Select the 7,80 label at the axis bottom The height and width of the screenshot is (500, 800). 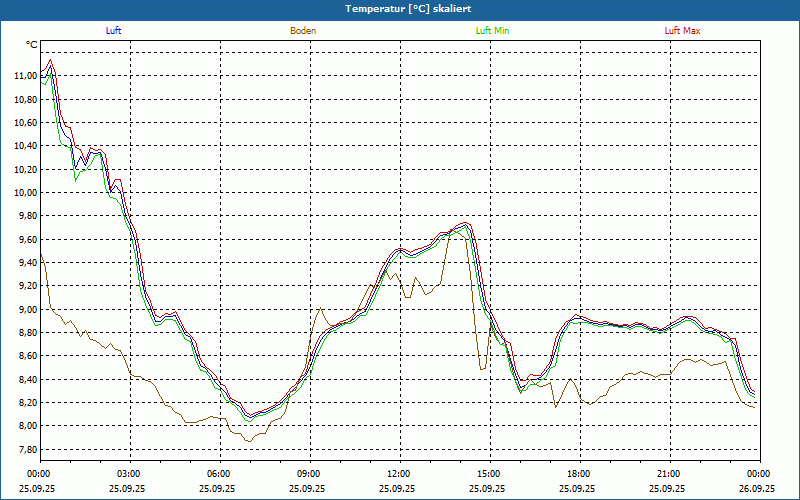(27, 450)
